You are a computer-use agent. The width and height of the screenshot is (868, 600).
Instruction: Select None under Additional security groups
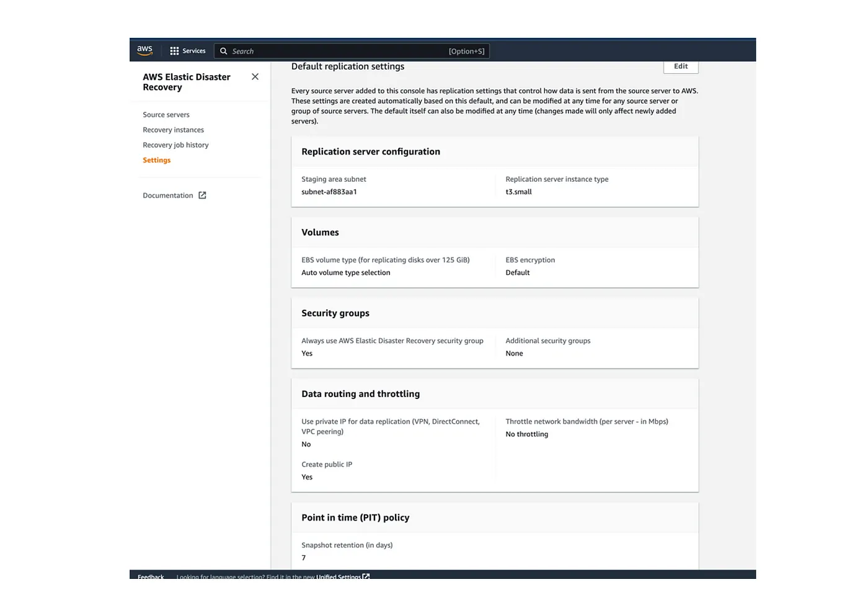pyautogui.click(x=514, y=353)
